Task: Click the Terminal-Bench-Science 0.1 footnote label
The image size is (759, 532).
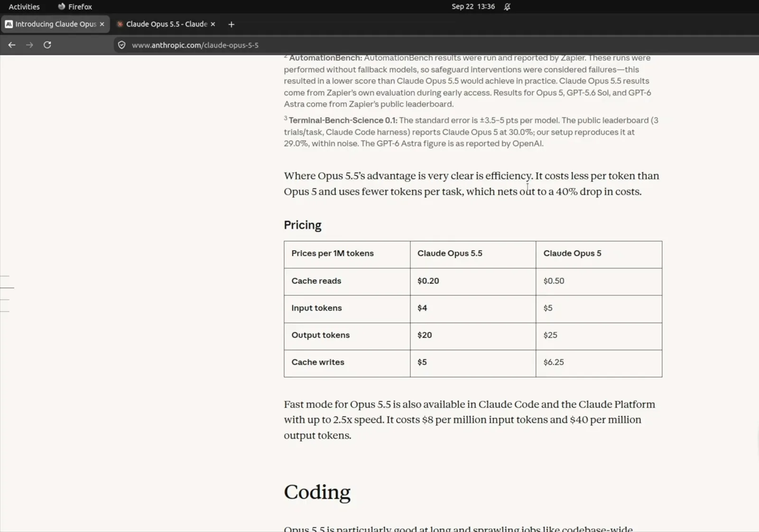Action: (x=343, y=120)
